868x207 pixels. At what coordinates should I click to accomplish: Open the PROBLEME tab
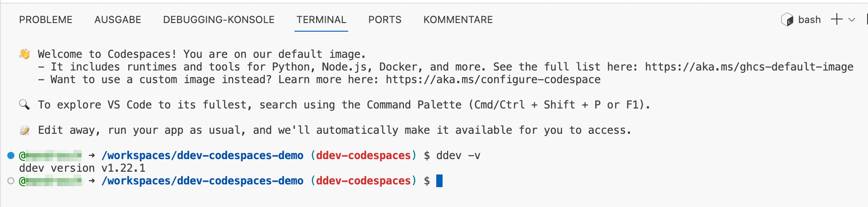pos(46,20)
